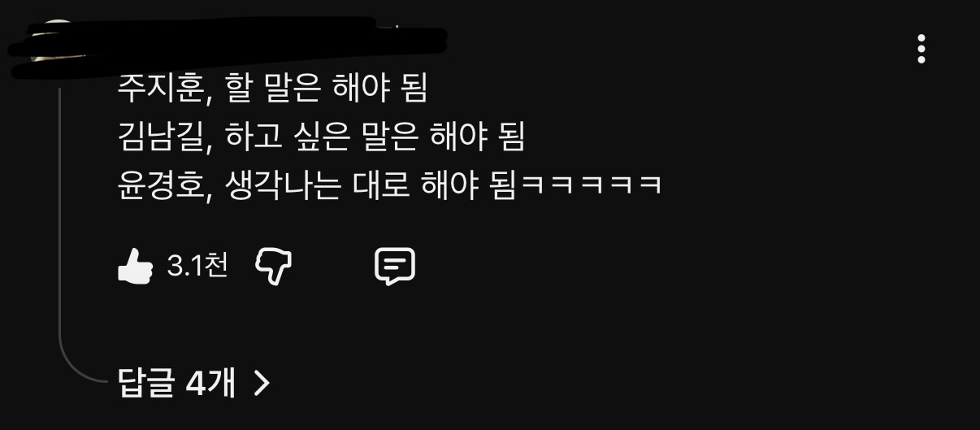980x430 pixels.
Task: Select the line starting with 김남길
Action: pos(321,137)
